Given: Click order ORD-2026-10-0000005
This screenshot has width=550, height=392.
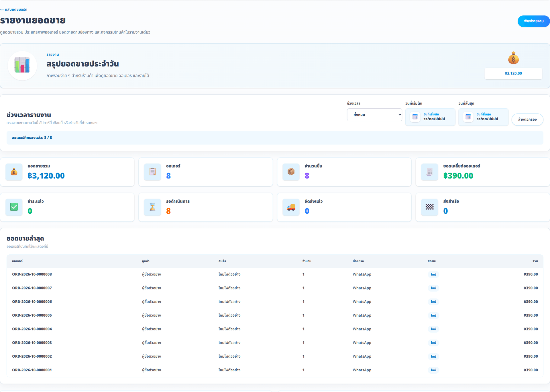Looking at the screenshot, I should tap(32, 315).
